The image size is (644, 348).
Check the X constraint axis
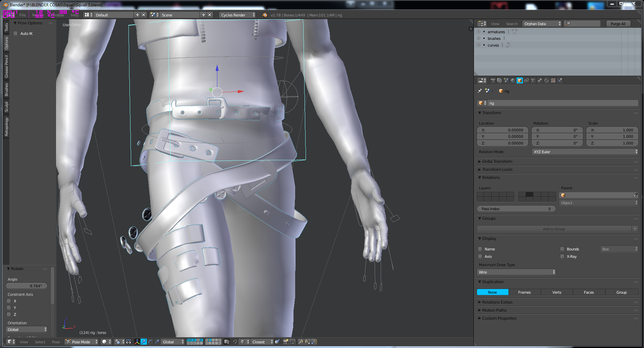pos(9,301)
